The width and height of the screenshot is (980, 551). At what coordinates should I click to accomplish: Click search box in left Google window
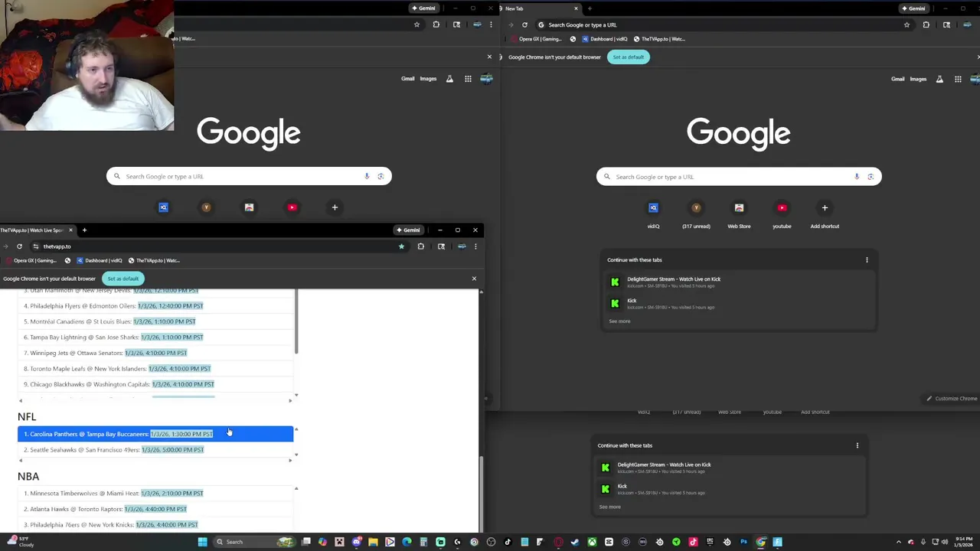click(249, 177)
